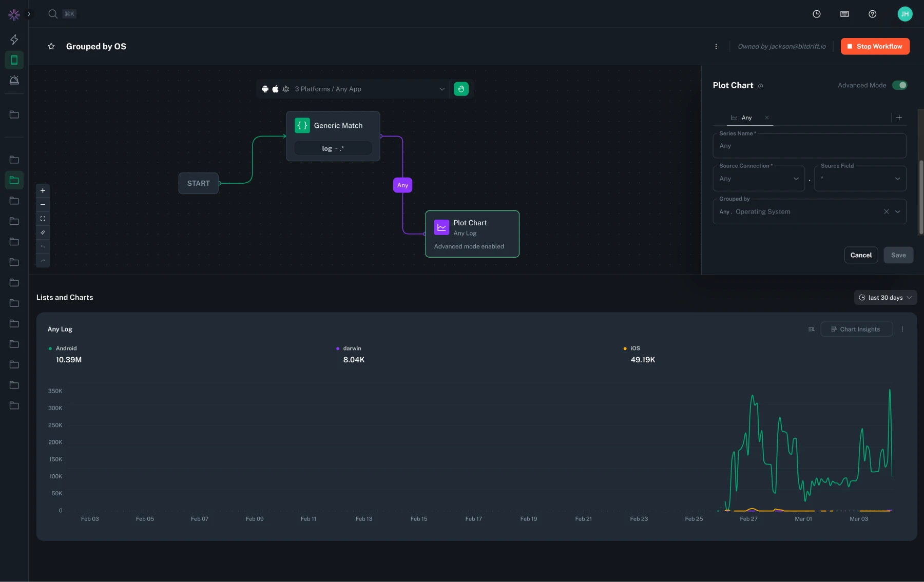Open the Source Connection dropdown

(x=758, y=179)
